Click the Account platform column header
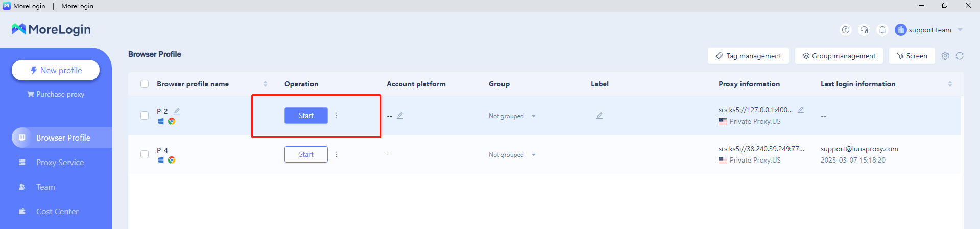 (416, 84)
